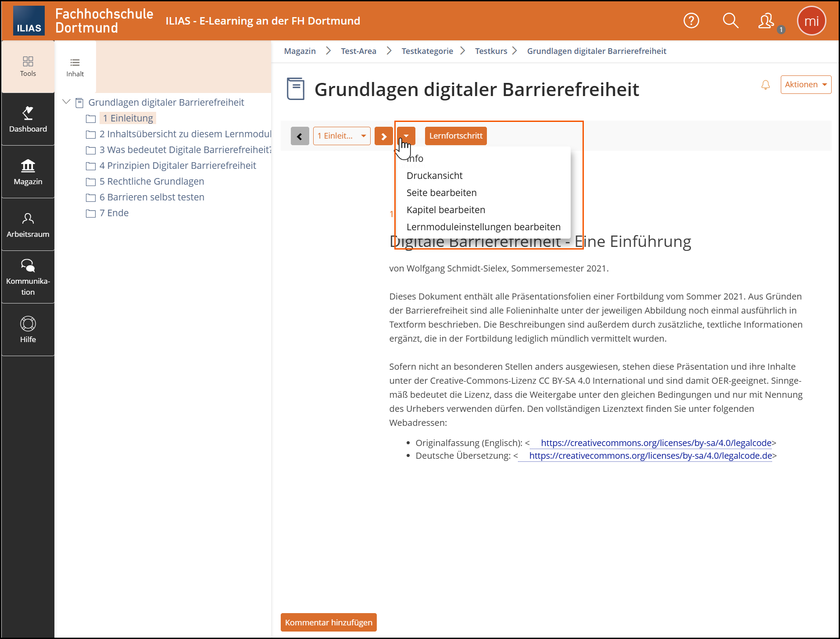Open the user avatar menu
This screenshot has height=639, width=840.
811,21
